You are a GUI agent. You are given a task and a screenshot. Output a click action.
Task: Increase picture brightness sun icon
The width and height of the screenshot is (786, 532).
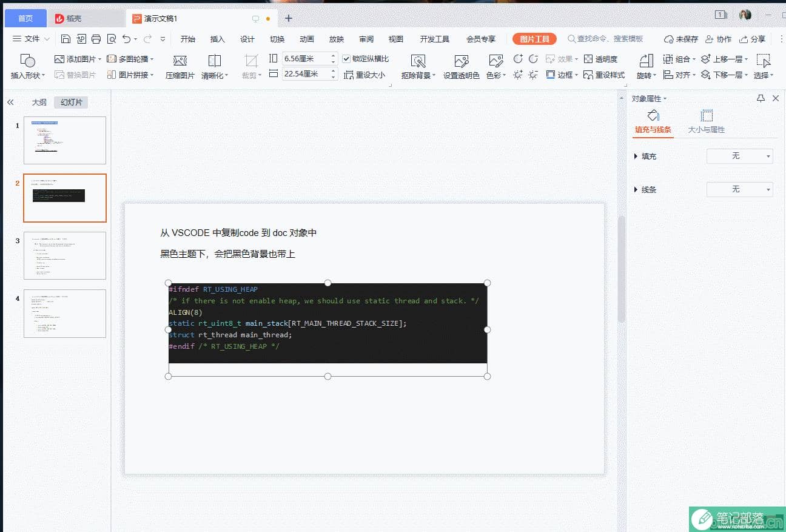[x=518, y=75]
